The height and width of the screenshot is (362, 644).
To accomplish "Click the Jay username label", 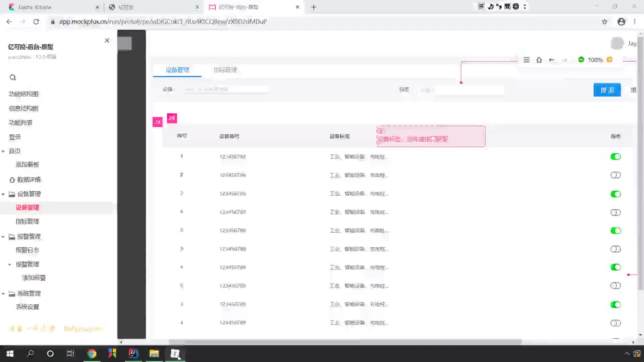I will [632, 44].
